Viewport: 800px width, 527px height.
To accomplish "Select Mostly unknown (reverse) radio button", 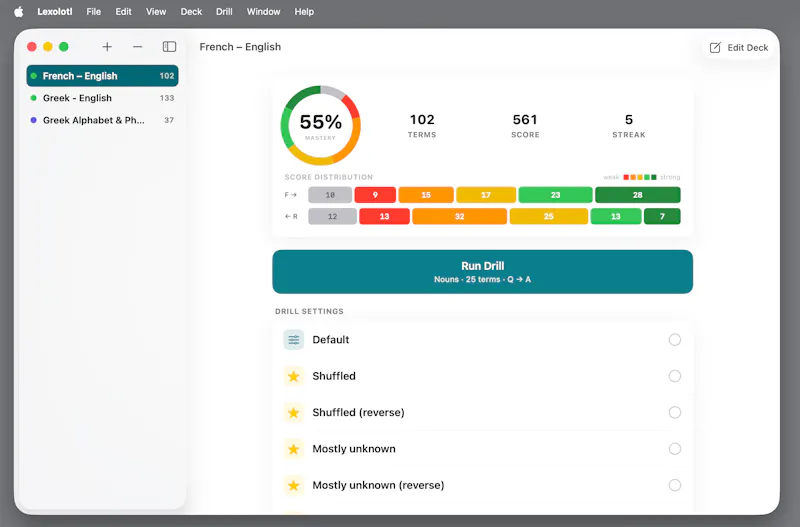I will tap(674, 485).
